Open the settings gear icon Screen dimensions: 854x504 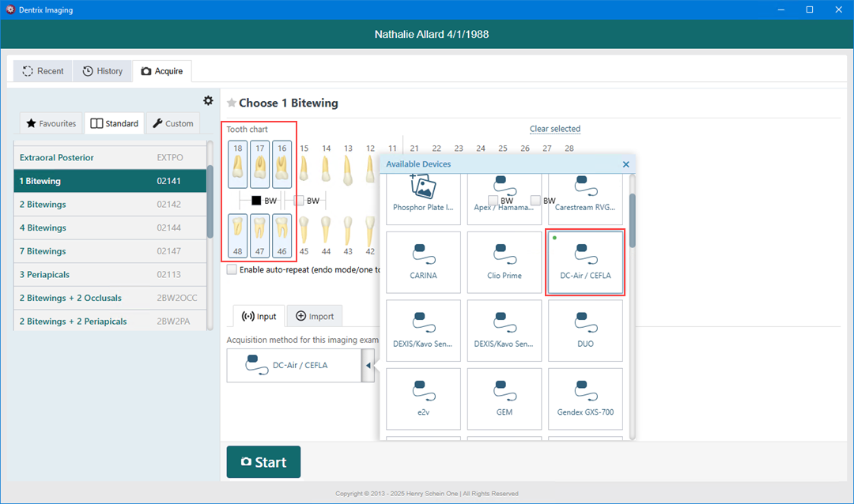[x=208, y=100]
